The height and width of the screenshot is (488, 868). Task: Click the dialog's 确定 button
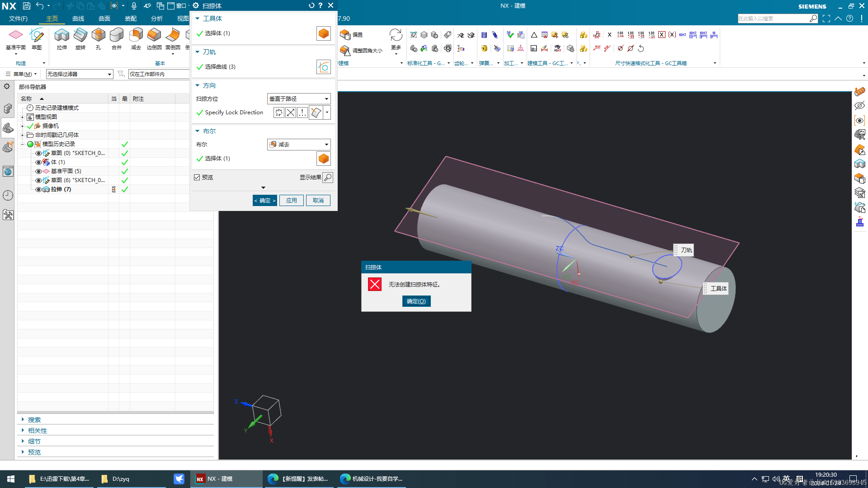click(265, 201)
